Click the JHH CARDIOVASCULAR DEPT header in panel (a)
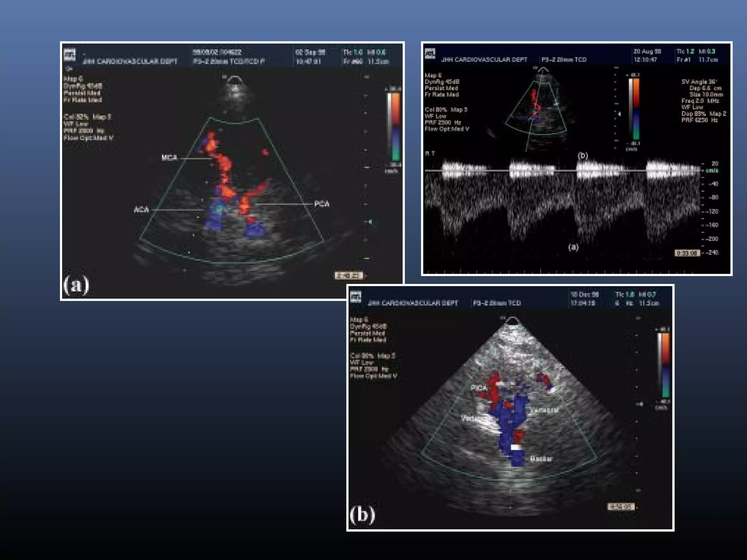Image resolution: width=747 pixels, height=560 pixels. 130,61
